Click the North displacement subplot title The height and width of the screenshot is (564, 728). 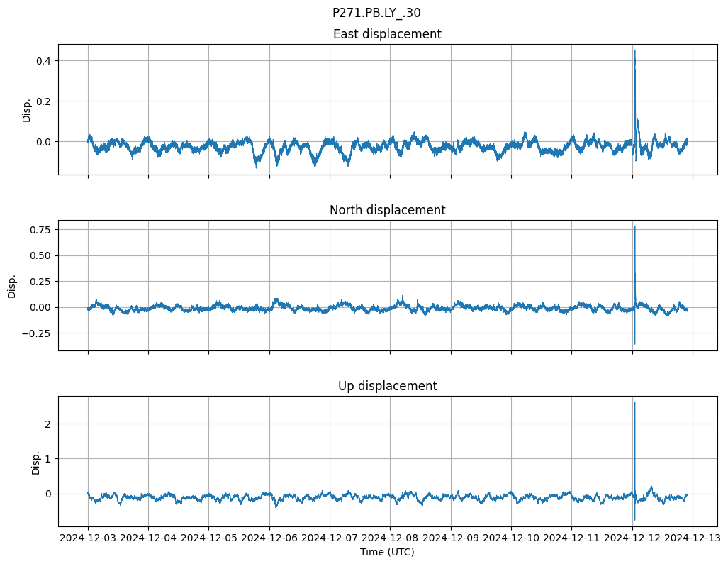(x=387, y=210)
